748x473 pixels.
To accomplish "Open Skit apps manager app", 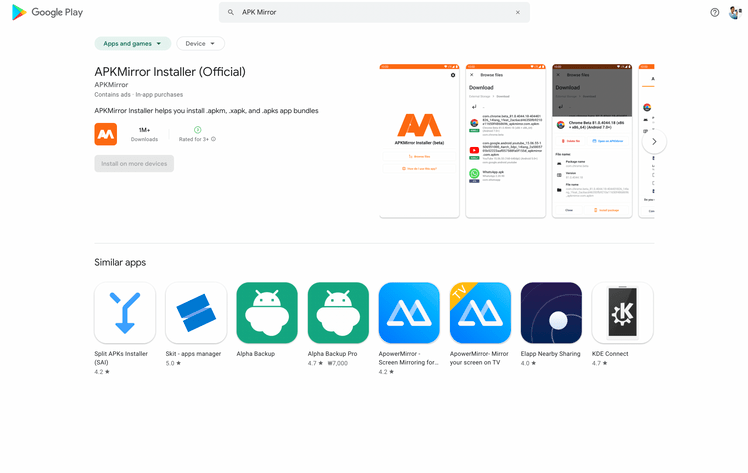I will pyautogui.click(x=196, y=313).
